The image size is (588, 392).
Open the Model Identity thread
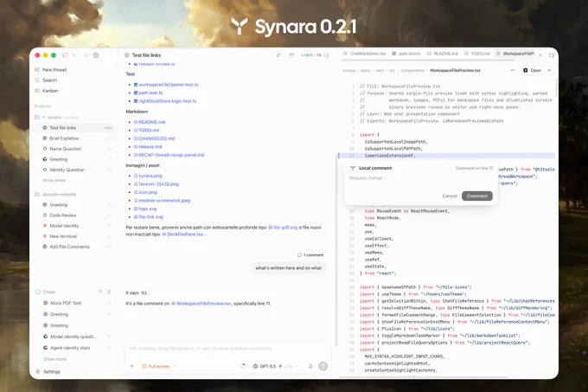(77, 226)
